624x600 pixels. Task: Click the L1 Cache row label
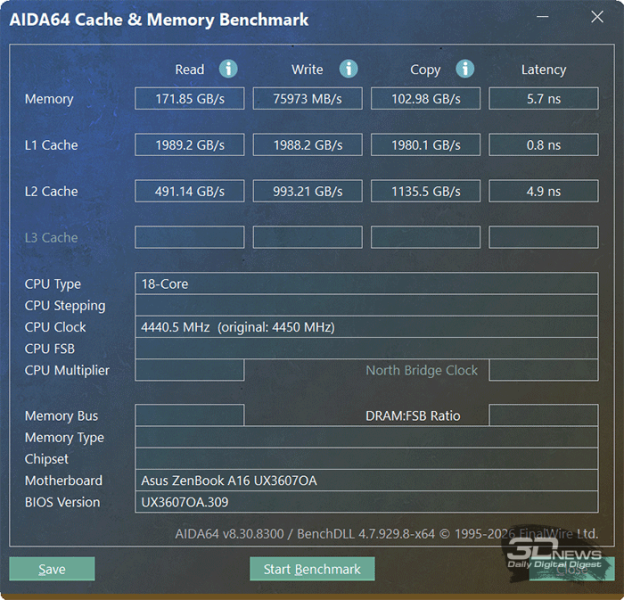click(51, 145)
